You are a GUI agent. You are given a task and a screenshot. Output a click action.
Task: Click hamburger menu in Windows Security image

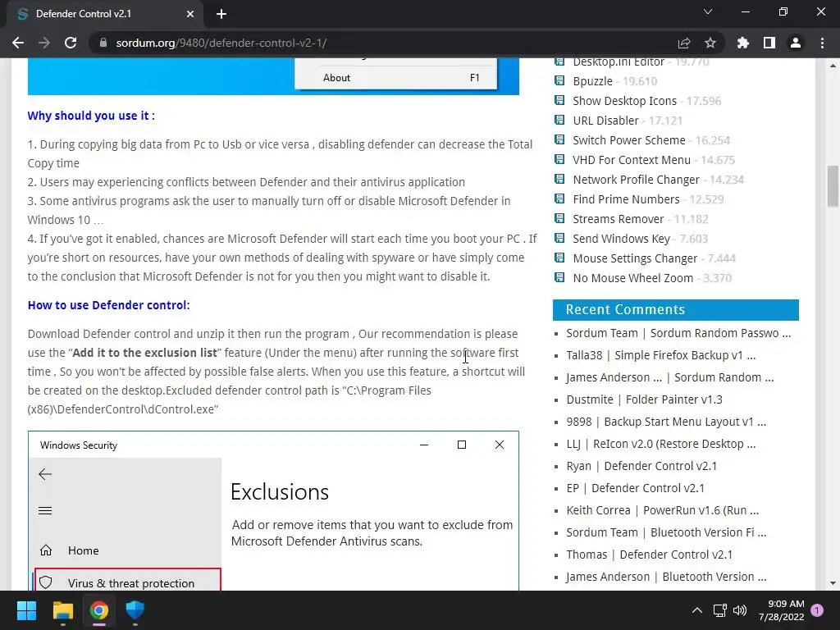pyautogui.click(x=45, y=510)
